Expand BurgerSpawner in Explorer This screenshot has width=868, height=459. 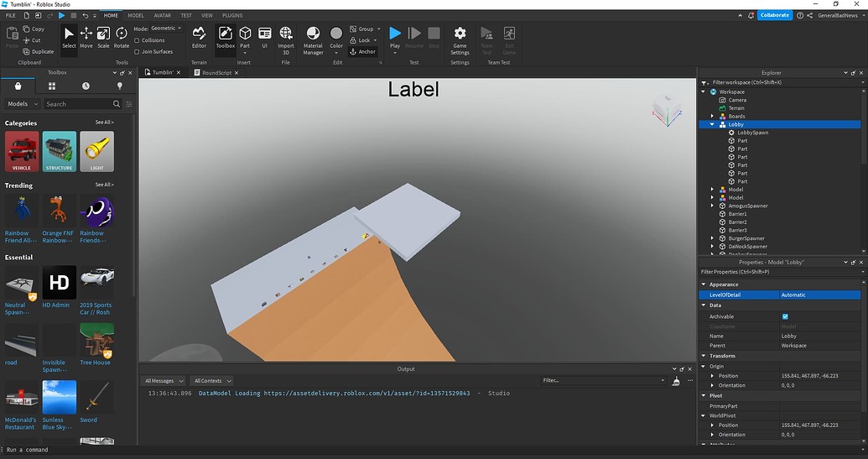(713, 238)
